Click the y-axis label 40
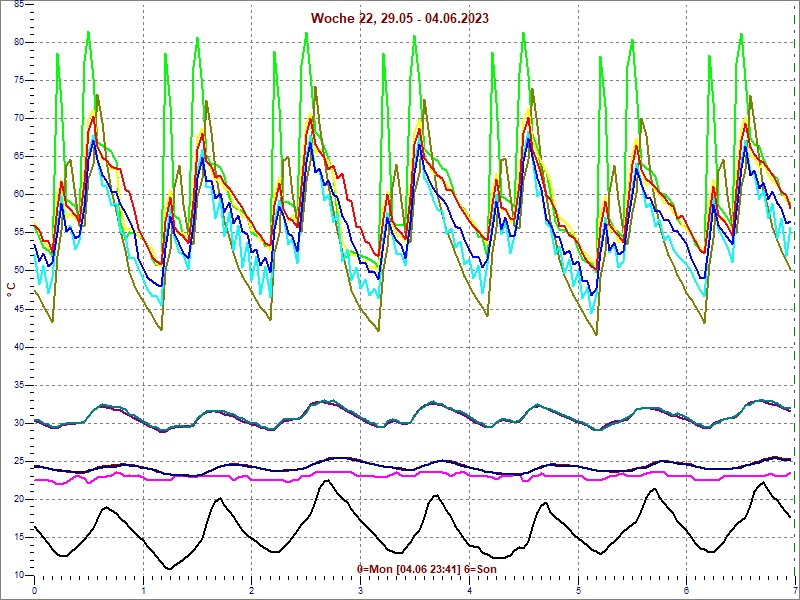Viewport: 800px width, 600px height. click(x=18, y=347)
